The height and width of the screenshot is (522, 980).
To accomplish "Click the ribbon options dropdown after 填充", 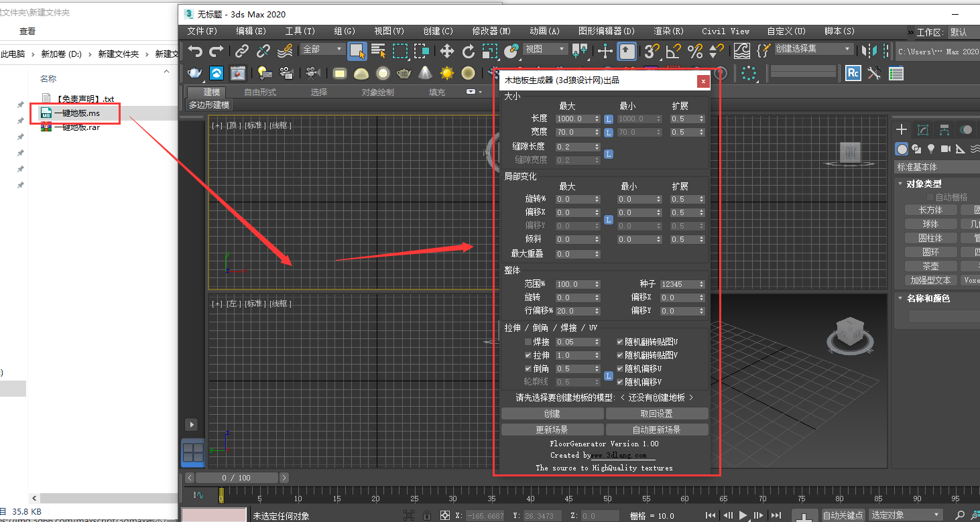I will pyautogui.click(x=474, y=92).
